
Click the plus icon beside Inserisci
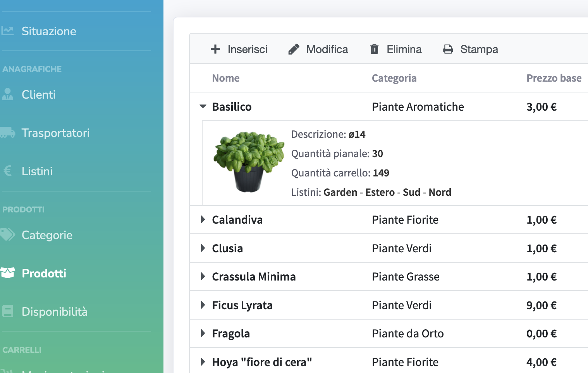click(215, 49)
